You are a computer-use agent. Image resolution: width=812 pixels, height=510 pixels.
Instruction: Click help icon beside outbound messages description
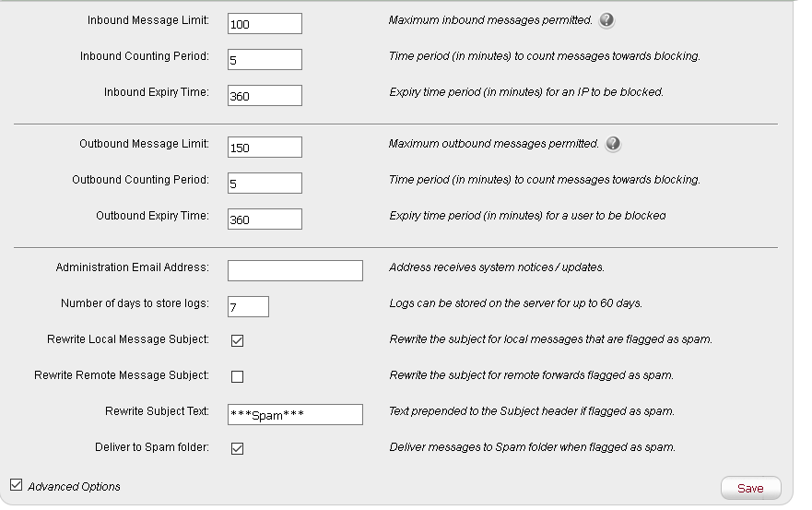[613, 144]
